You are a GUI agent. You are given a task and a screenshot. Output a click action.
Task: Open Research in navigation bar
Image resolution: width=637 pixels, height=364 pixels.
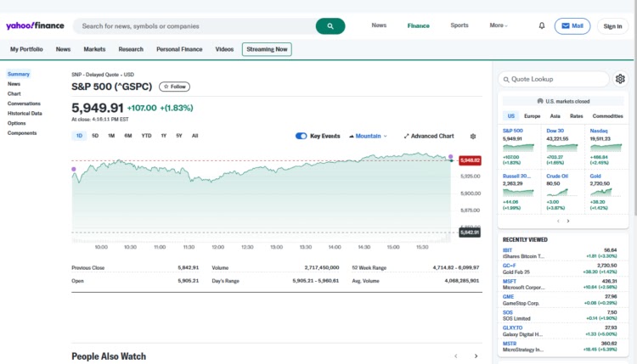[x=131, y=49]
